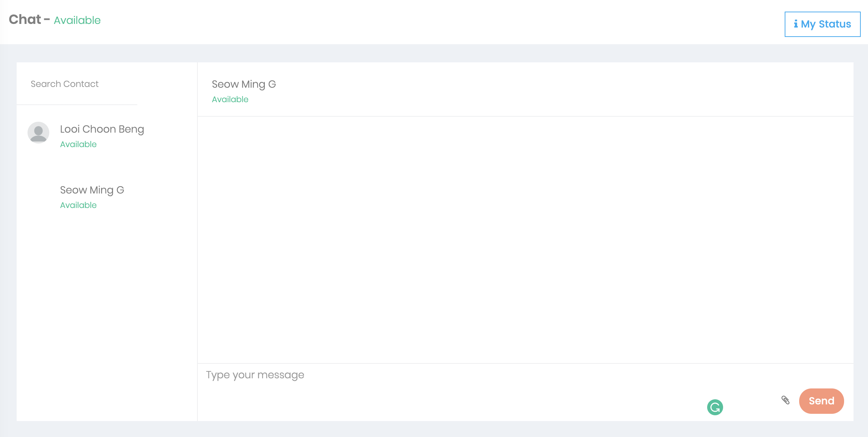Viewport: 868px width, 437px height.
Task: Click Seow Ming G name in conversation header
Action: 244,84
